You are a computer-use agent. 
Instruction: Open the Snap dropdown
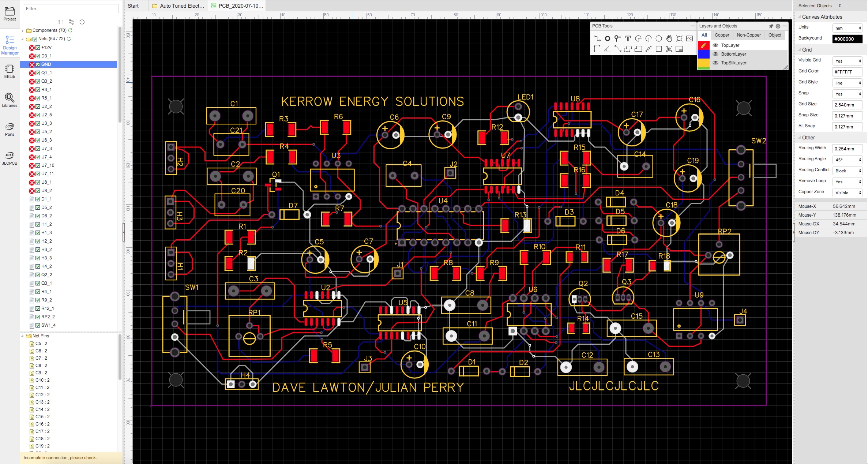pos(847,94)
